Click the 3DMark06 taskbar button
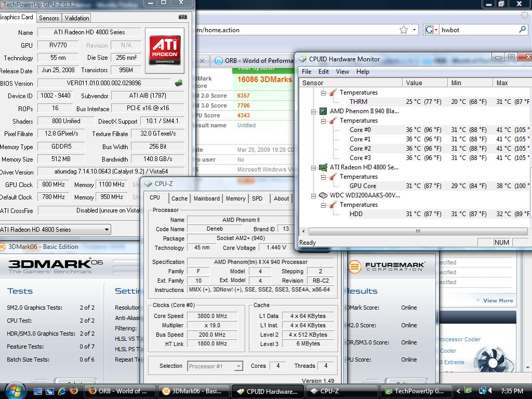This screenshot has height=399, width=532. (x=193, y=391)
